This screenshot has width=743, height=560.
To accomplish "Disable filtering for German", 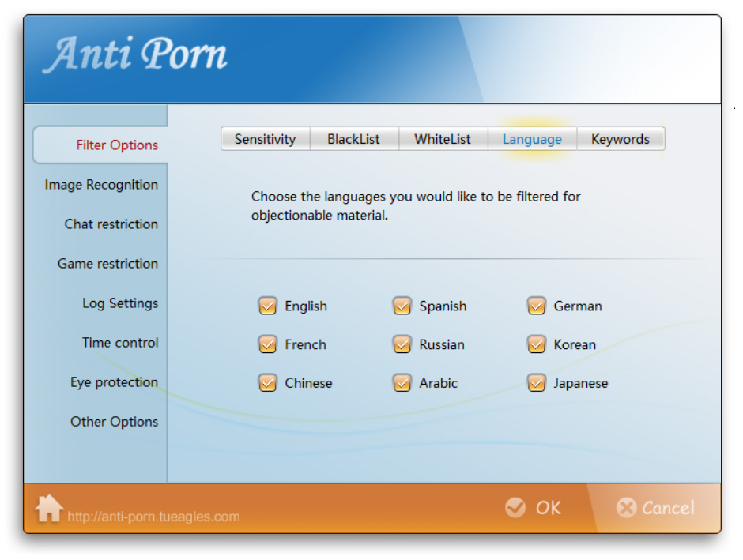I will coord(537,306).
